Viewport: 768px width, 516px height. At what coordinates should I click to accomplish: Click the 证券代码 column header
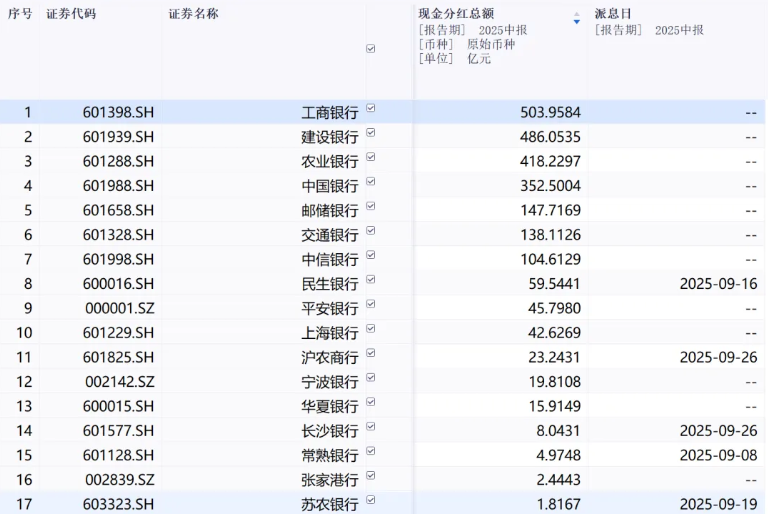click(71, 14)
